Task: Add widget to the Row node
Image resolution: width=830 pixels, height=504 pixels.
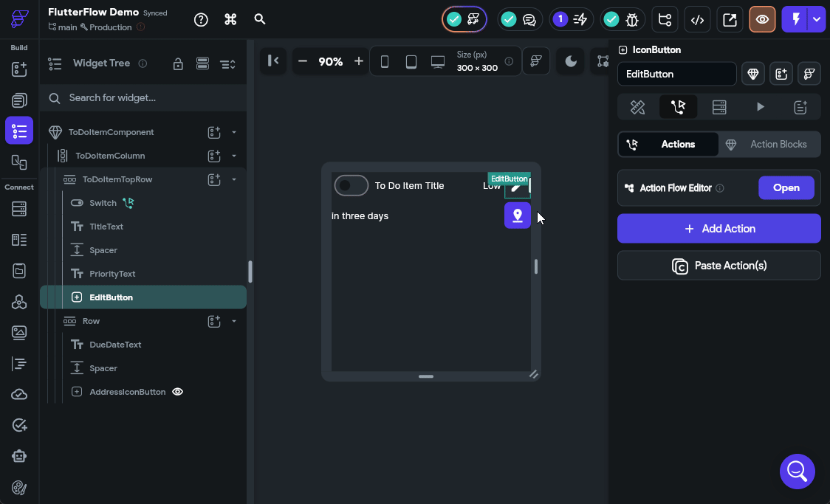Action: click(214, 321)
